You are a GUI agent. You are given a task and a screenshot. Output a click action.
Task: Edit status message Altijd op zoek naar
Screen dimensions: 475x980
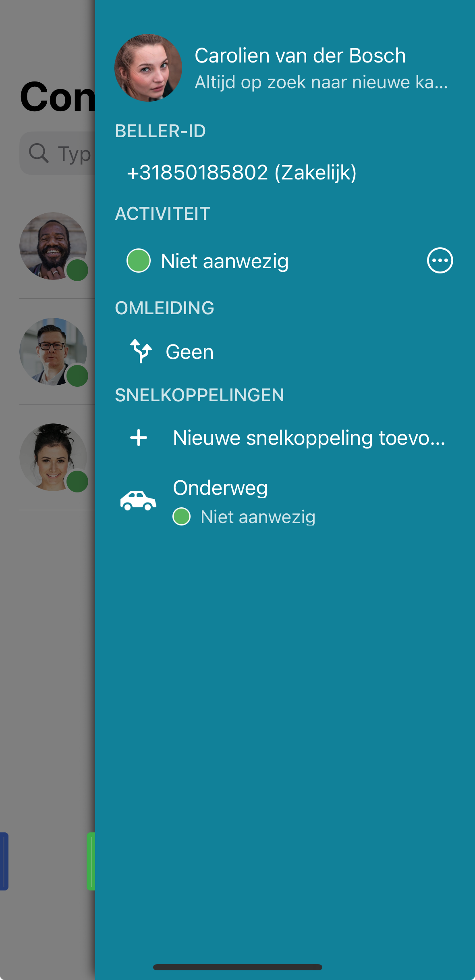coord(321,83)
